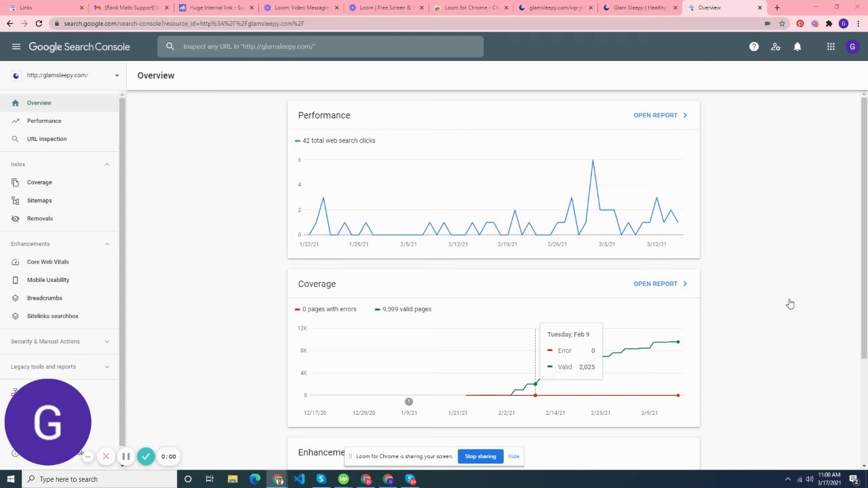Open the Google apps grid
Screen dimensions: 868x488
pyautogui.click(x=831, y=47)
